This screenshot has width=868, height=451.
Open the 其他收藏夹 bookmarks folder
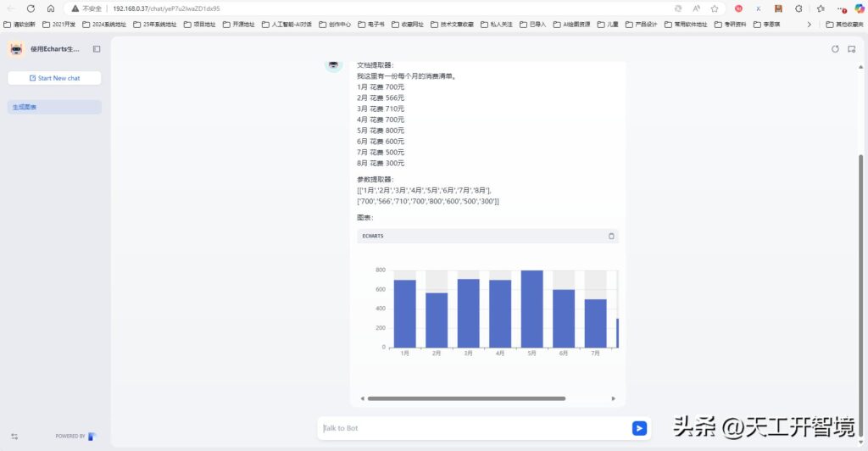coord(843,25)
